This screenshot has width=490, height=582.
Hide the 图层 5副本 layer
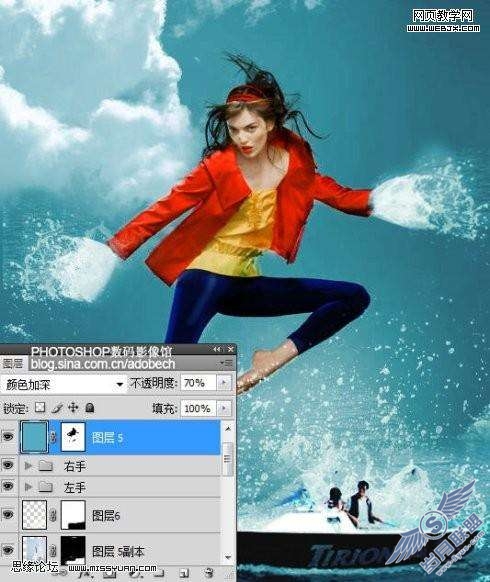[x=8, y=550]
